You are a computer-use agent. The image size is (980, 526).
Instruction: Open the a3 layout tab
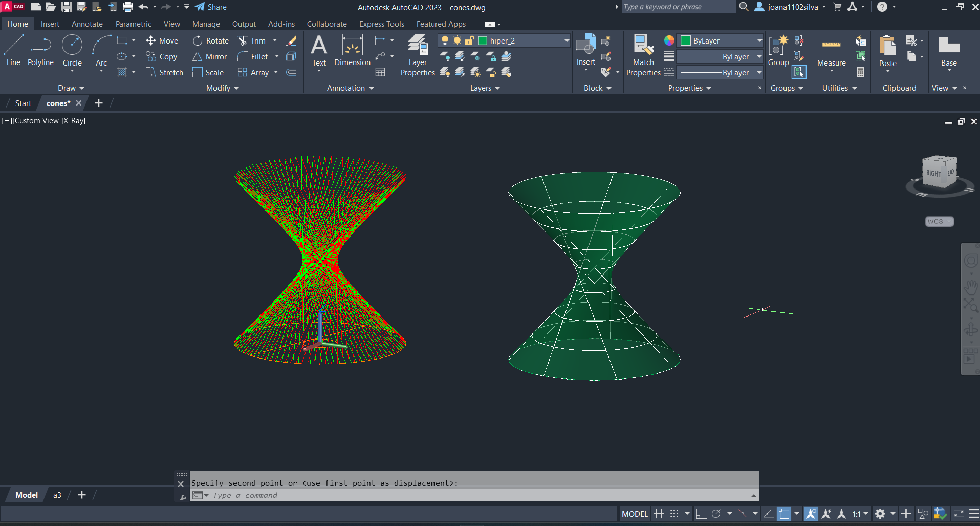coord(57,495)
